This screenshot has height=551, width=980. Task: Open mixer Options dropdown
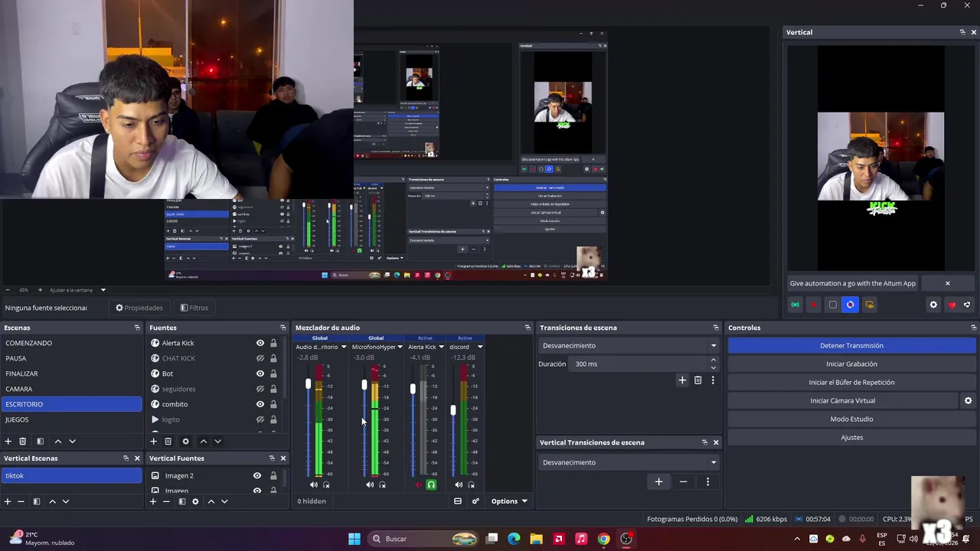(x=509, y=501)
